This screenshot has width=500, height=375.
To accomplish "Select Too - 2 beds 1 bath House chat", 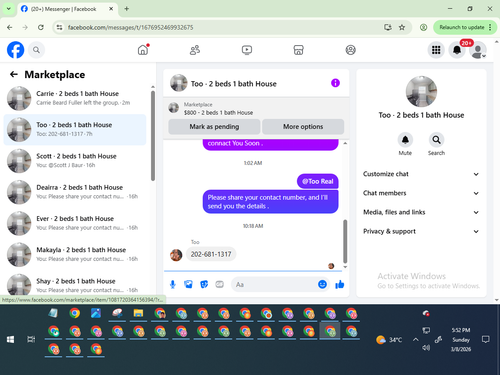I will [x=75, y=129].
